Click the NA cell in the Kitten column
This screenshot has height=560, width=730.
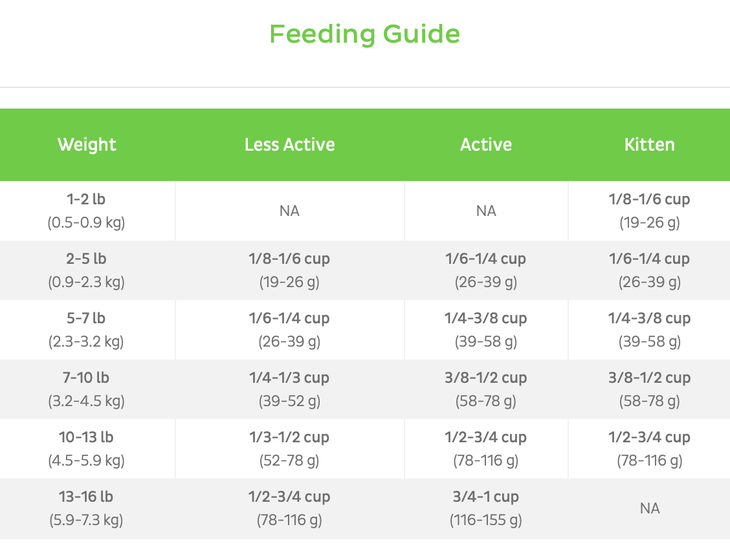649,508
